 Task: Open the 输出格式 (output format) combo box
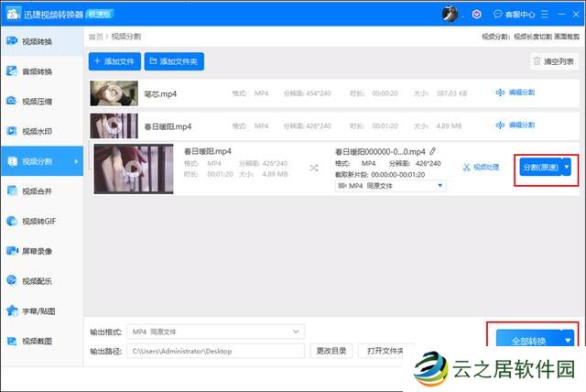coord(216,331)
